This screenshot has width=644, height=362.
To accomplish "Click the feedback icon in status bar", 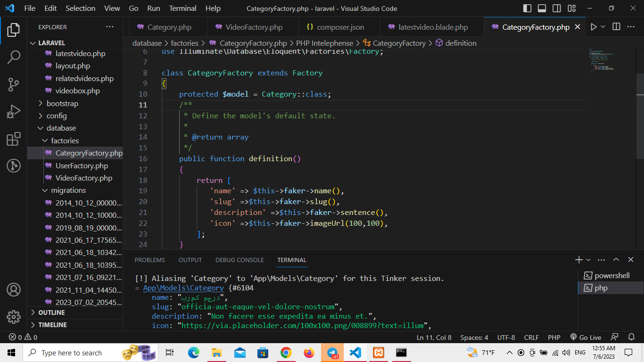I will pos(614,337).
